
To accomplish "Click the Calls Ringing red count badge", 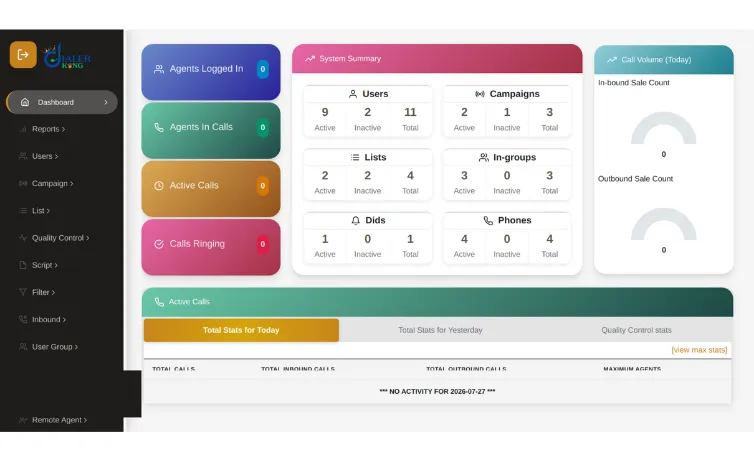I will point(263,244).
